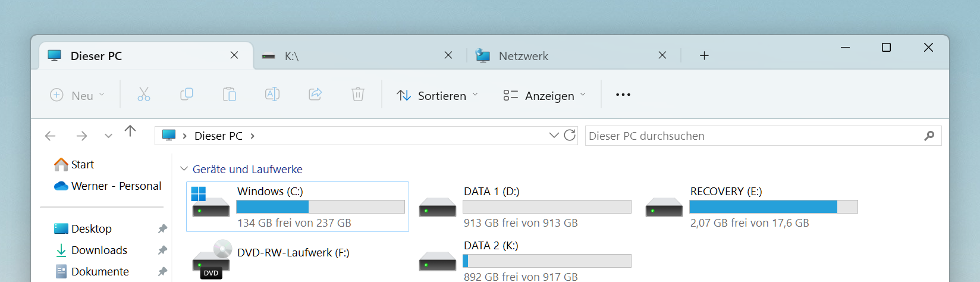Viewport: 980px width, 282px height.
Task: Navigate up one folder level
Action: [x=130, y=131]
